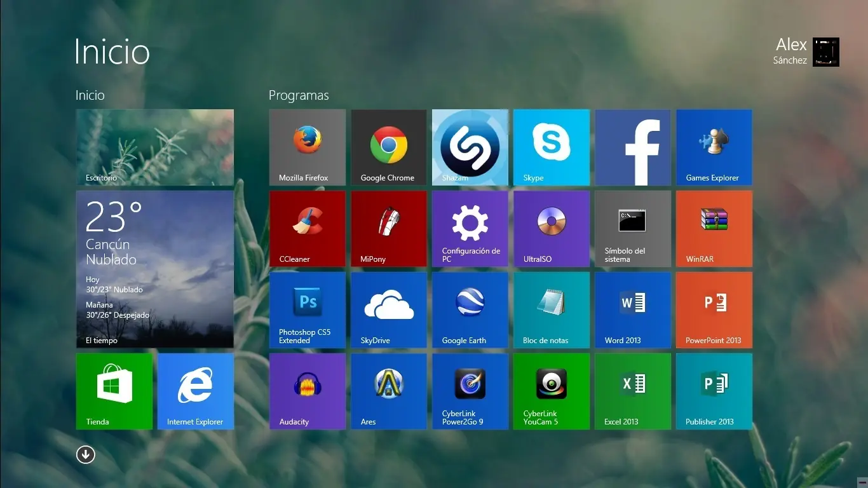Open the Ares tile
This screenshot has height=488, width=868.
point(389,391)
